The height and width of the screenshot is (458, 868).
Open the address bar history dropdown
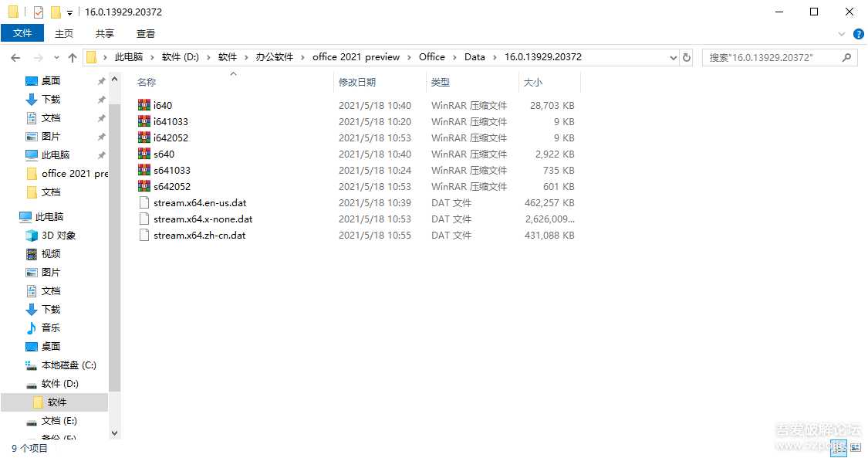click(x=673, y=57)
